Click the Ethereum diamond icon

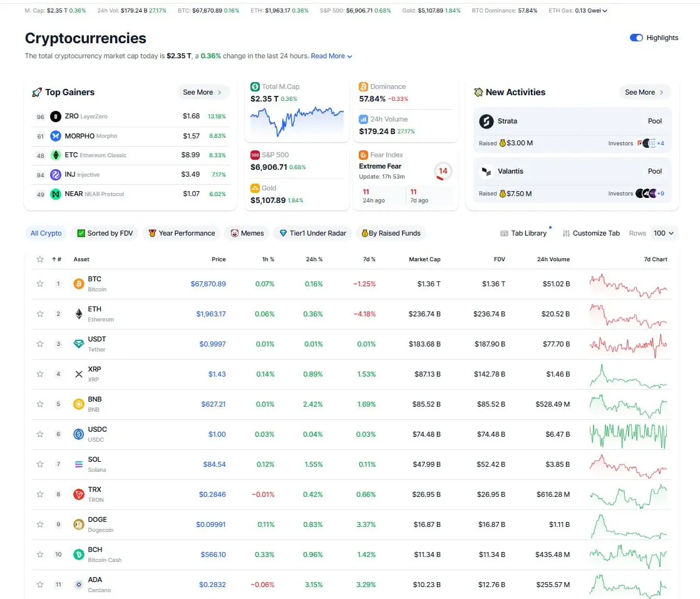coord(78,313)
